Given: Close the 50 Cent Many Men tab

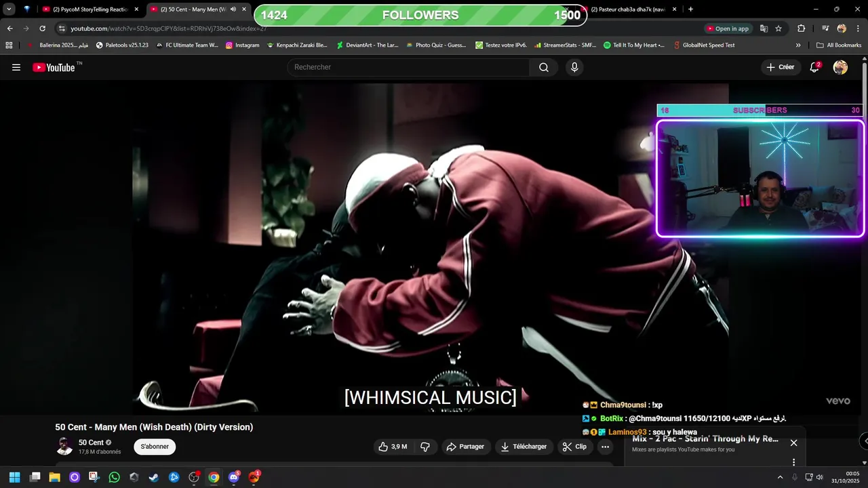Looking at the screenshot, I should click(x=244, y=9).
